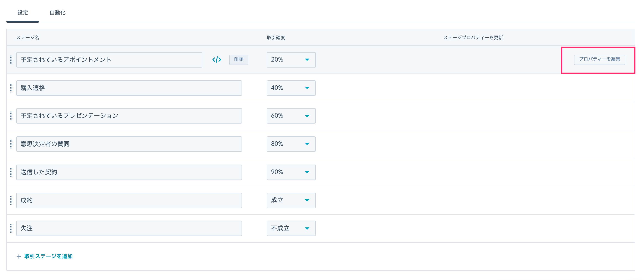
Task: Open the 成立 probability dropdown
Action: click(x=291, y=200)
